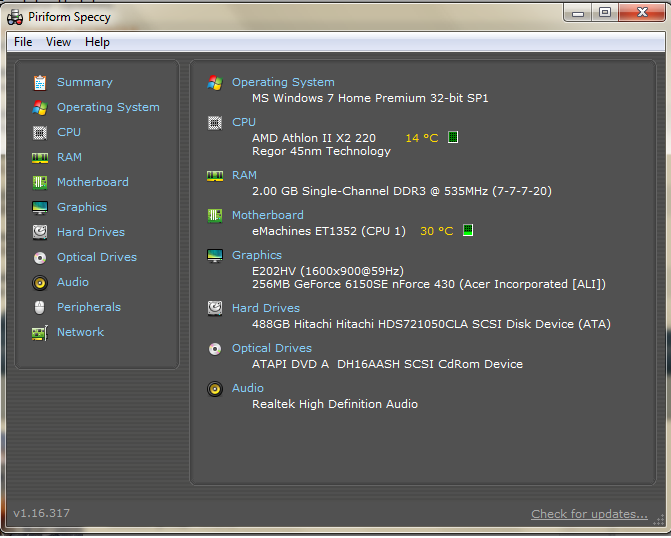Click the Audio speaker icon in sidebar
671x538 pixels.
[x=40, y=283]
